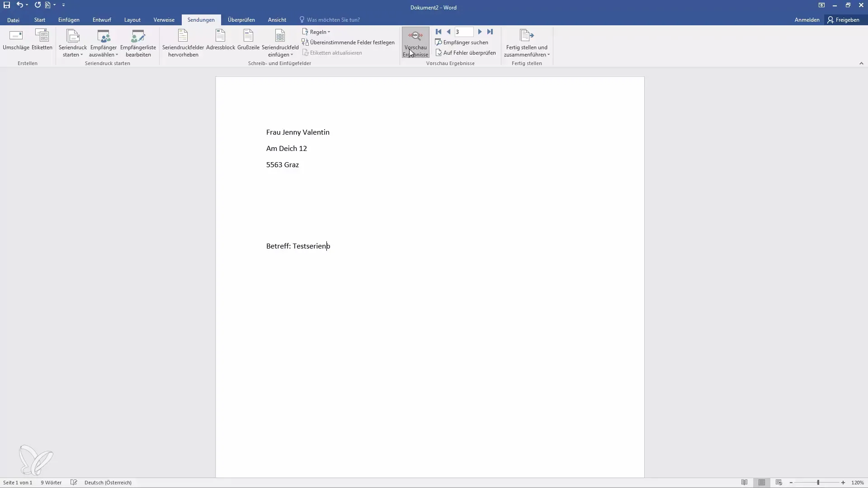Open ribbon display options icon
Image resolution: width=868 pixels, height=488 pixels.
pyautogui.click(x=821, y=5)
